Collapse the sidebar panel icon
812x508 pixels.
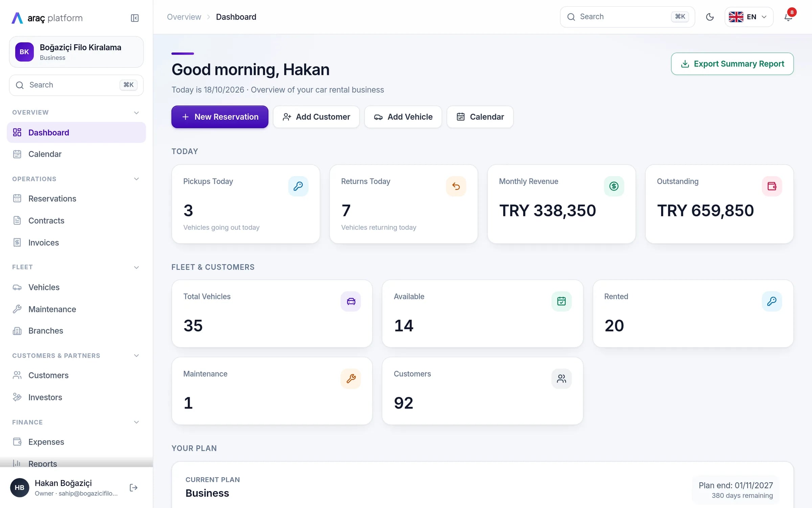[135, 18]
